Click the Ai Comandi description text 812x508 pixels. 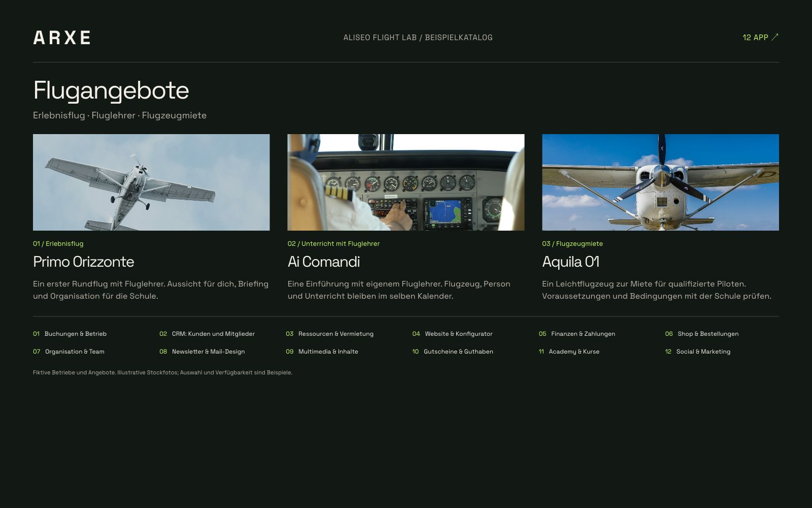point(399,290)
